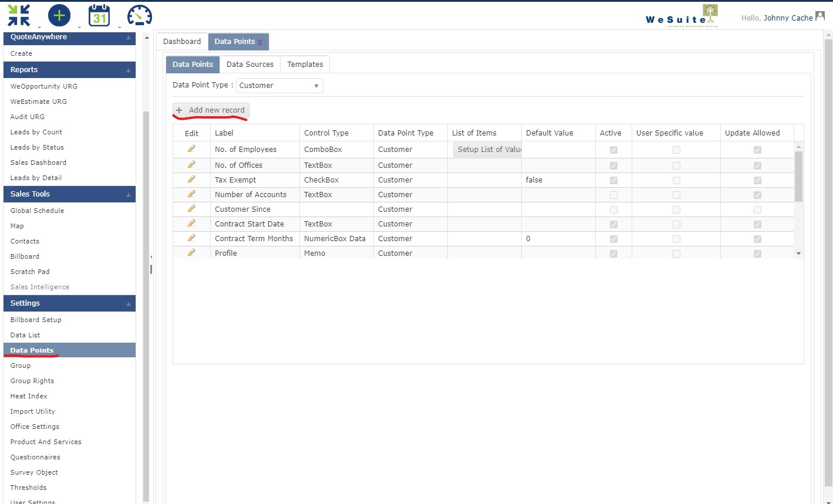Toggle Active checkbox on Number of Accounts row
This screenshot has height=504, width=833.
(x=613, y=194)
